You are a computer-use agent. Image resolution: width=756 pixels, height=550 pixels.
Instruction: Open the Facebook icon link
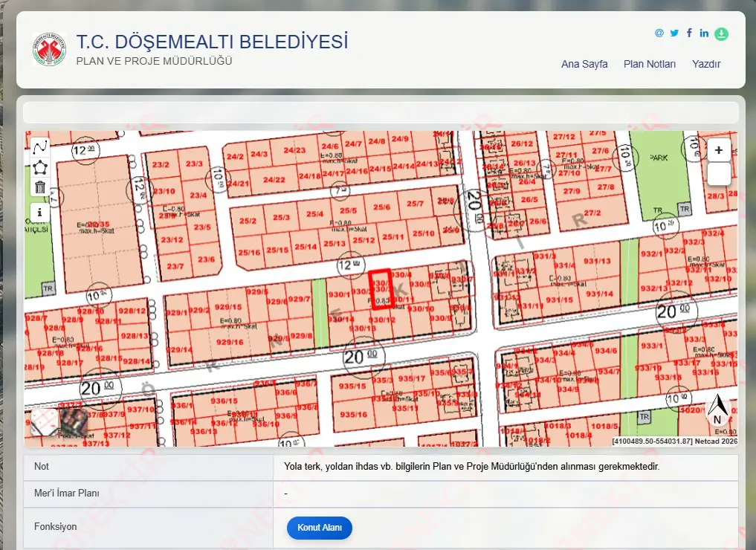tap(689, 33)
